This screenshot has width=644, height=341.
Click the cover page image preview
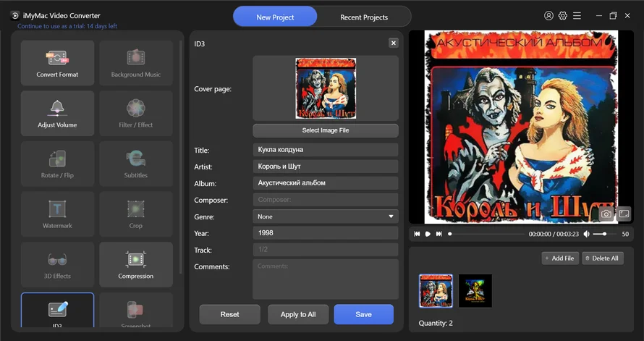pos(326,88)
